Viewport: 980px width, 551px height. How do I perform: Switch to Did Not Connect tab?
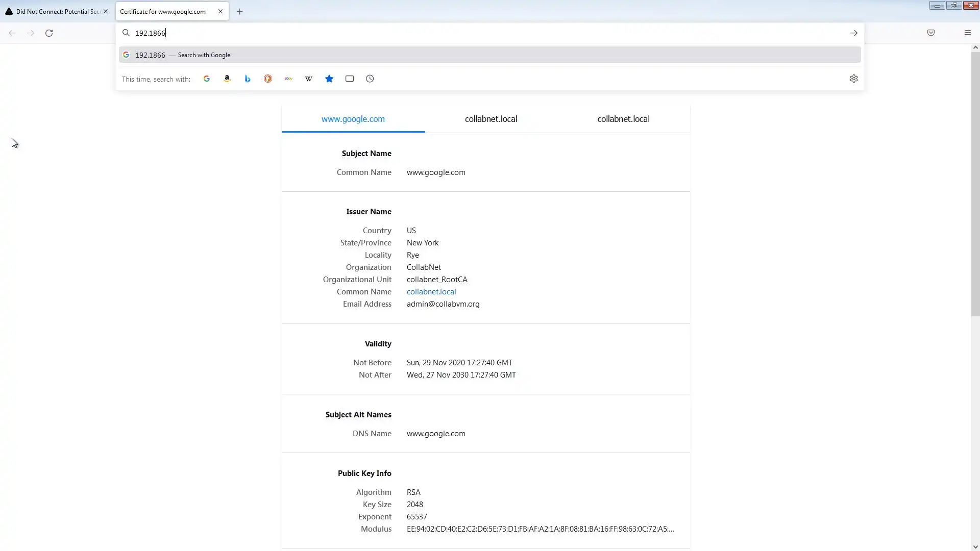pos(56,11)
